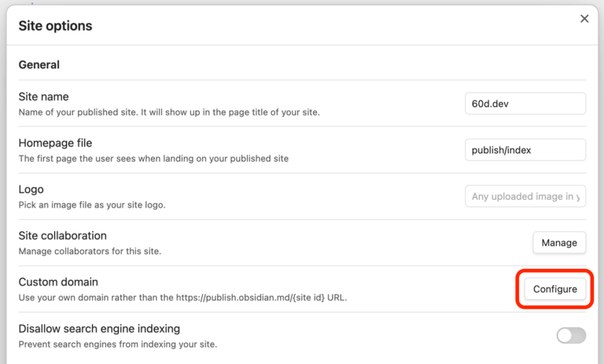Click the Logo image input field
The width and height of the screenshot is (604, 364).
(525, 197)
